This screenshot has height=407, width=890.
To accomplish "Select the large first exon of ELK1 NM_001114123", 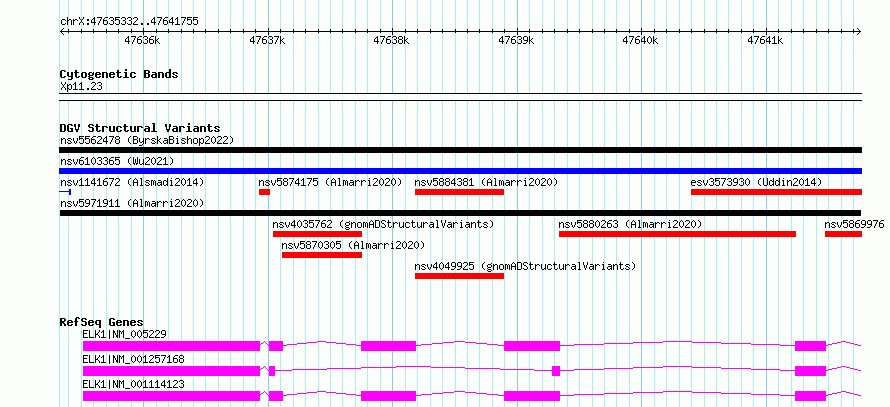I will point(171,396).
